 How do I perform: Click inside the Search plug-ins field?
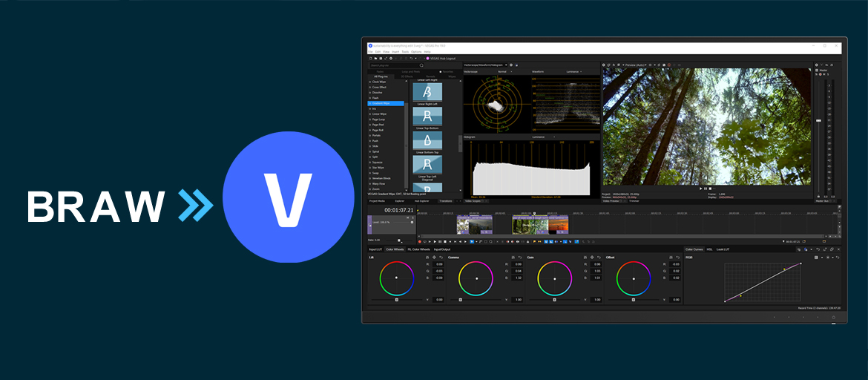point(397,65)
